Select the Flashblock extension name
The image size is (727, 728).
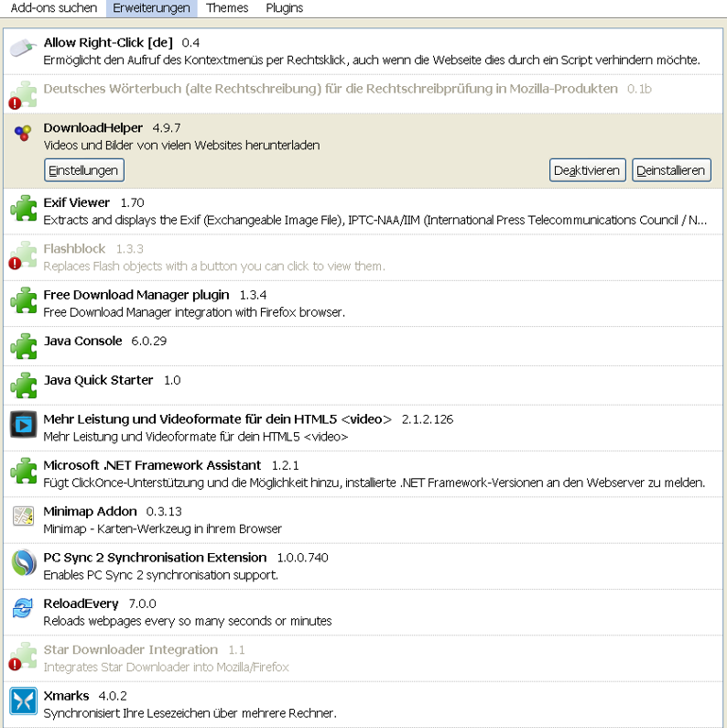(x=74, y=249)
